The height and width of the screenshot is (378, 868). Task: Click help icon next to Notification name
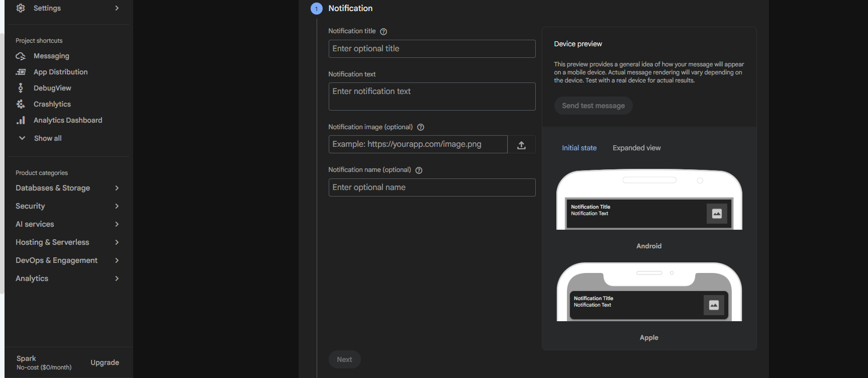[x=419, y=170]
